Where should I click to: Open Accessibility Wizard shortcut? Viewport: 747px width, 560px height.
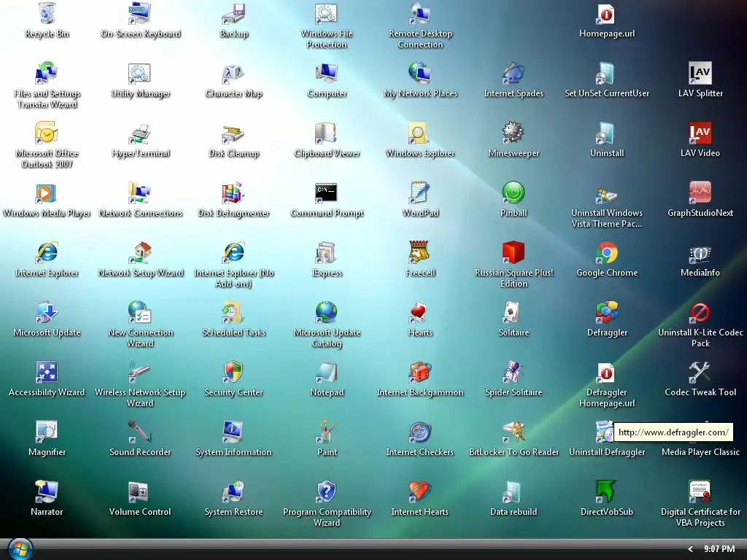click(x=47, y=372)
